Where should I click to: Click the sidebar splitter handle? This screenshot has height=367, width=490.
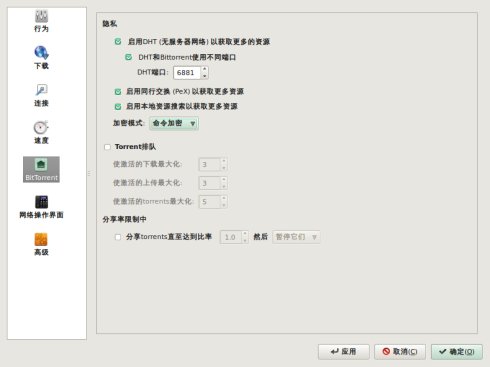pyautogui.click(x=89, y=173)
